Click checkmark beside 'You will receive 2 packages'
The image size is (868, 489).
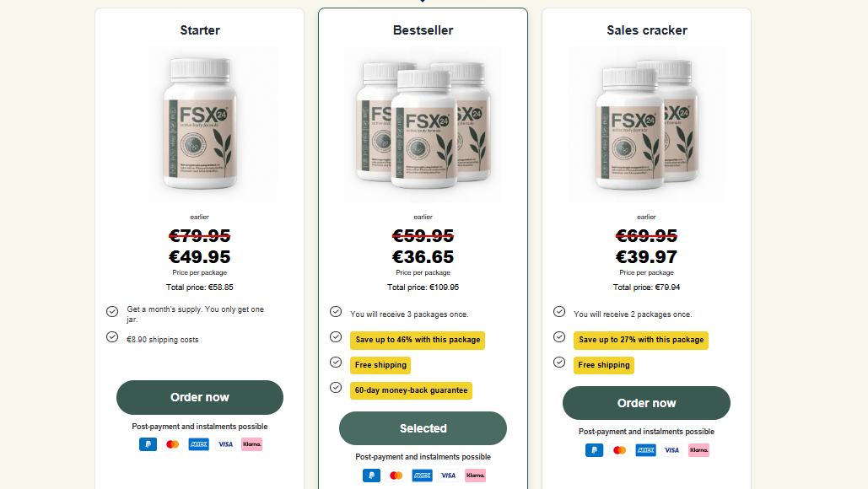(x=559, y=312)
